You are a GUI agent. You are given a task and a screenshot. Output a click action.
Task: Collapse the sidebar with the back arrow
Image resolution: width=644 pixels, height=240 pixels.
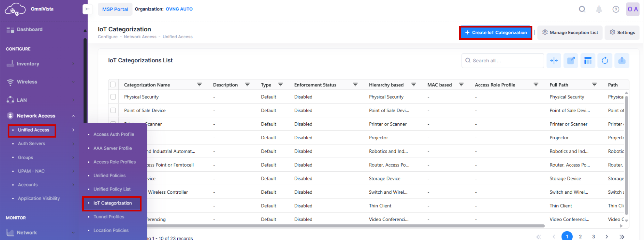coord(88,9)
